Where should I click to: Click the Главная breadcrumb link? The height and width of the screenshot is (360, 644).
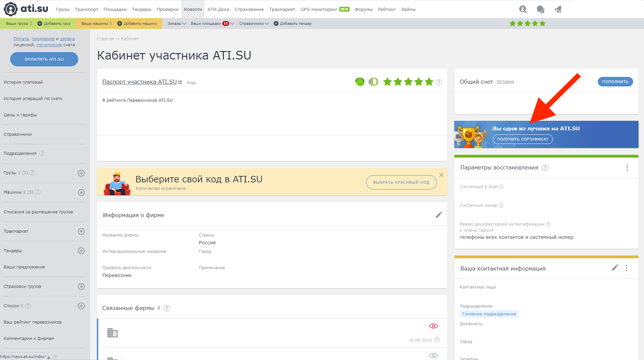[x=105, y=39]
